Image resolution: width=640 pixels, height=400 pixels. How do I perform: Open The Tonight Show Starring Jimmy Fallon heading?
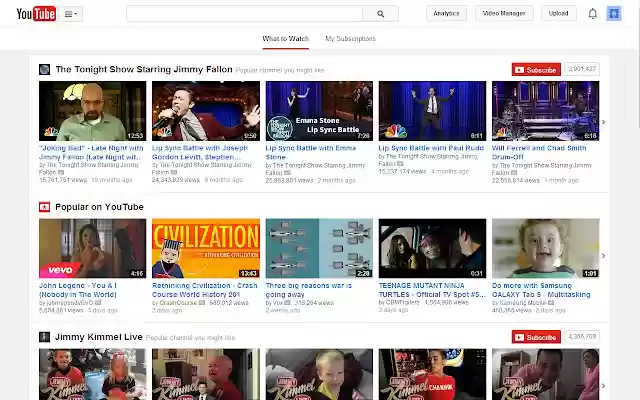[144, 69]
